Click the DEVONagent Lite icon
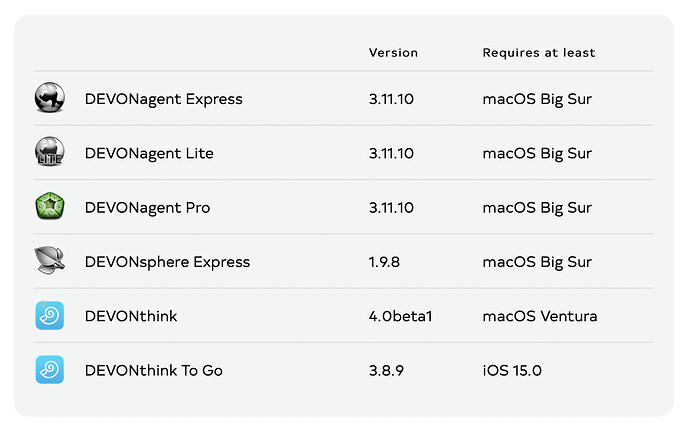The width and height of the screenshot is (689, 431). [50, 153]
